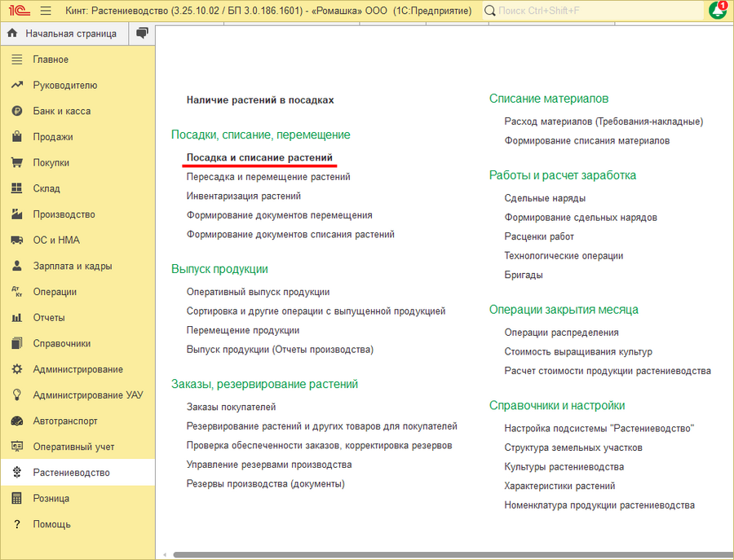Open Заказы покупателей

click(230, 405)
